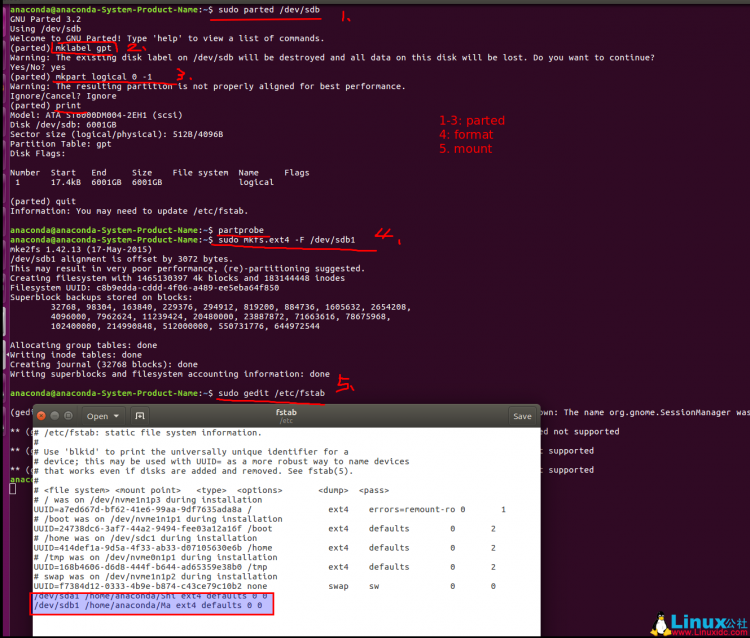
Task: Click the new document icon in gedit
Action: [140, 416]
